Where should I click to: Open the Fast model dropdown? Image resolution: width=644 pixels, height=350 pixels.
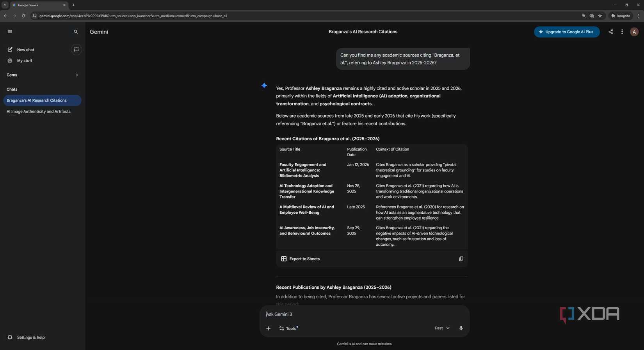point(442,328)
